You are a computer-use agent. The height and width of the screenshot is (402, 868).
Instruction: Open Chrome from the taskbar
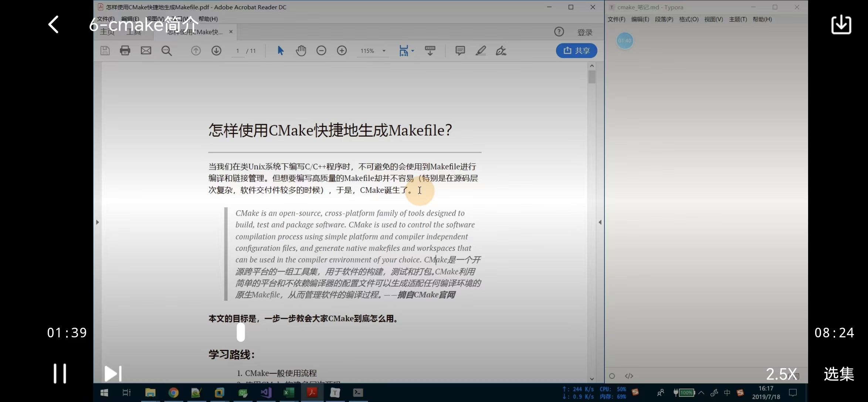[173, 392]
